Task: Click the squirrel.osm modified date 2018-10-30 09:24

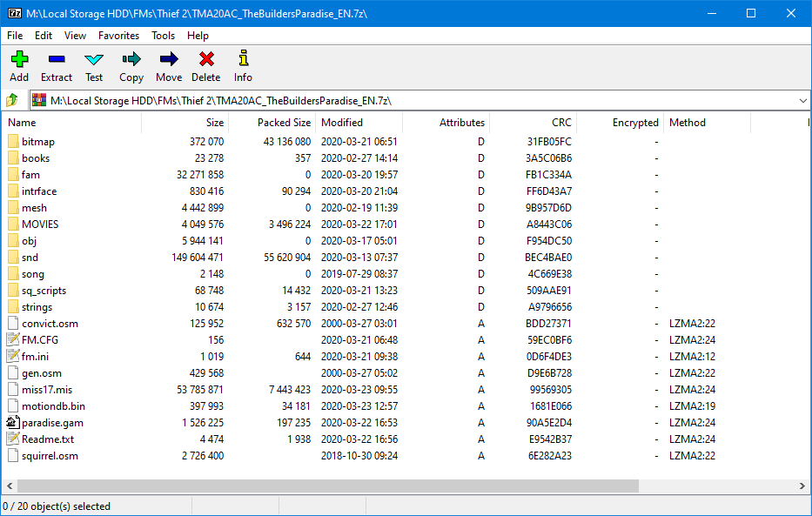Action: (x=359, y=456)
